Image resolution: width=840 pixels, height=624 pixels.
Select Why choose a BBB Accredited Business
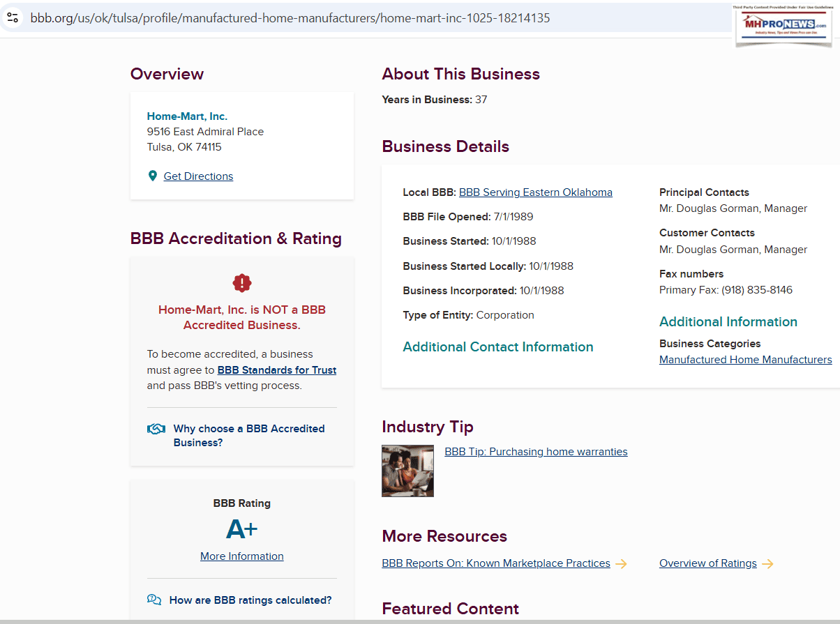(x=249, y=436)
